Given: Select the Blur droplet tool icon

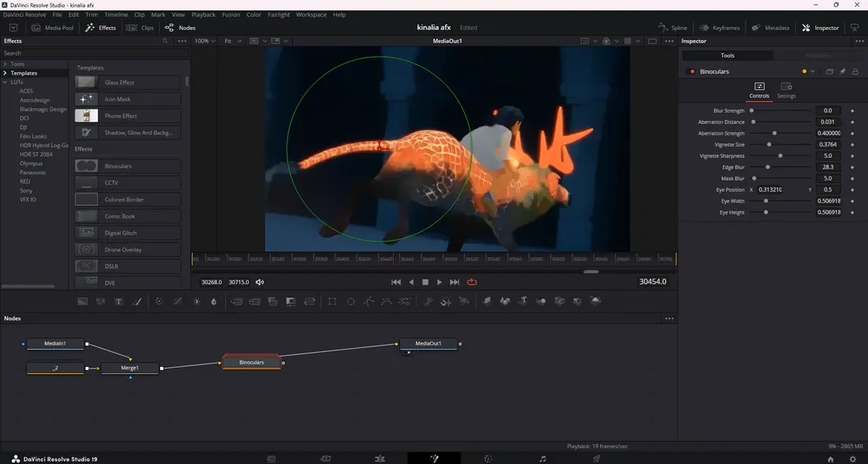Looking at the screenshot, I should [x=214, y=301].
